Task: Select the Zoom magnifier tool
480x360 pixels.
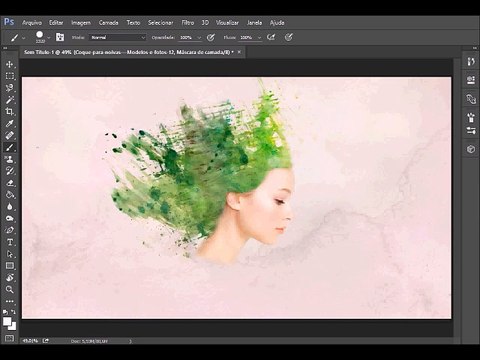Action: click(9, 289)
